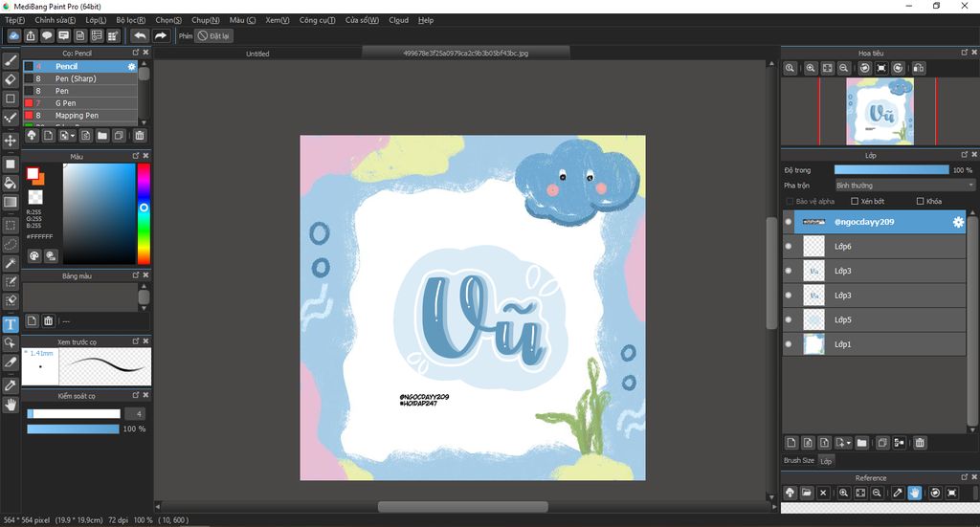Open the Lớp(L) menu
The width and height of the screenshot is (980, 527).
coord(96,20)
